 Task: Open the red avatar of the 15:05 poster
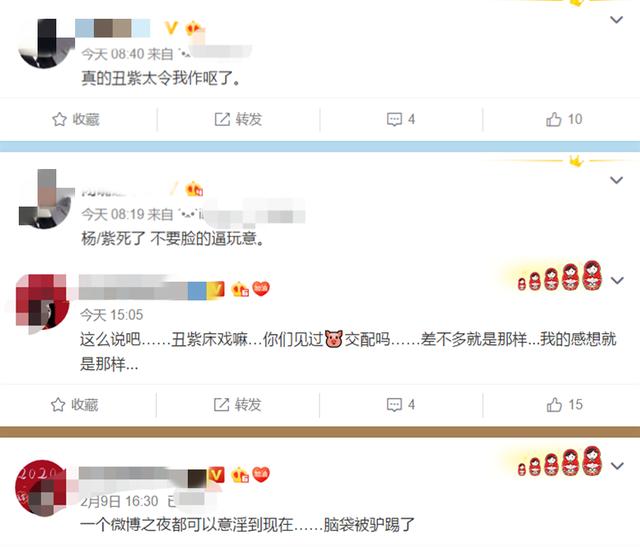42,302
